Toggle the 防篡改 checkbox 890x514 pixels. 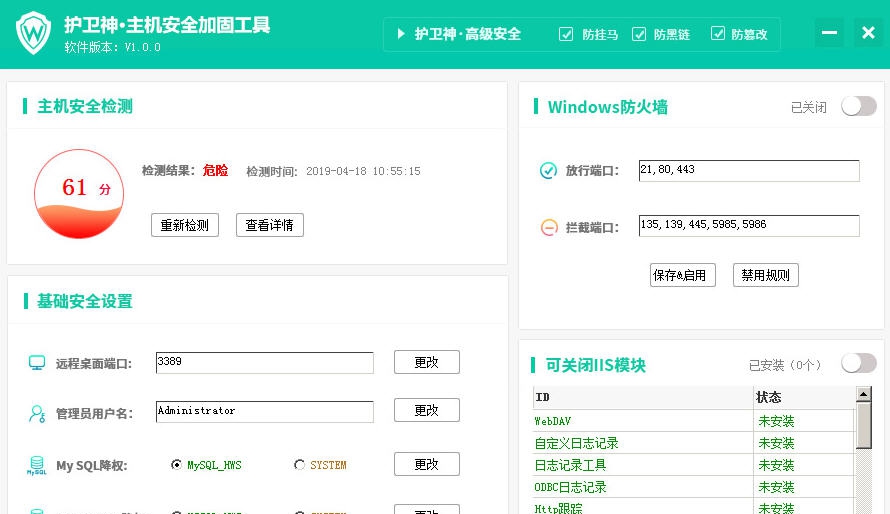click(717, 34)
